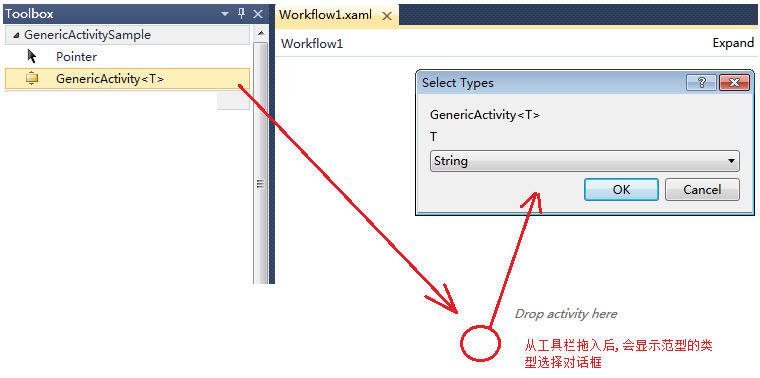Close the Toolbox panel
This screenshot has height=378, width=760.
(x=258, y=14)
